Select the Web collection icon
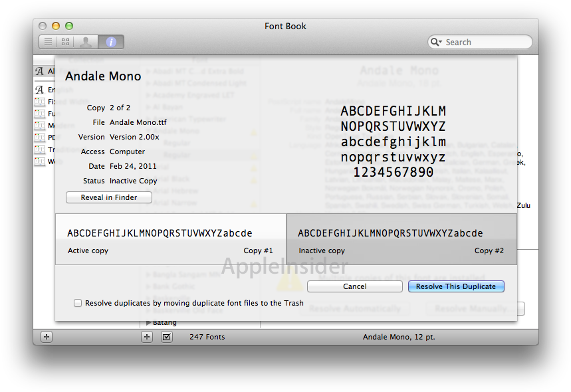 pyautogui.click(x=40, y=161)
